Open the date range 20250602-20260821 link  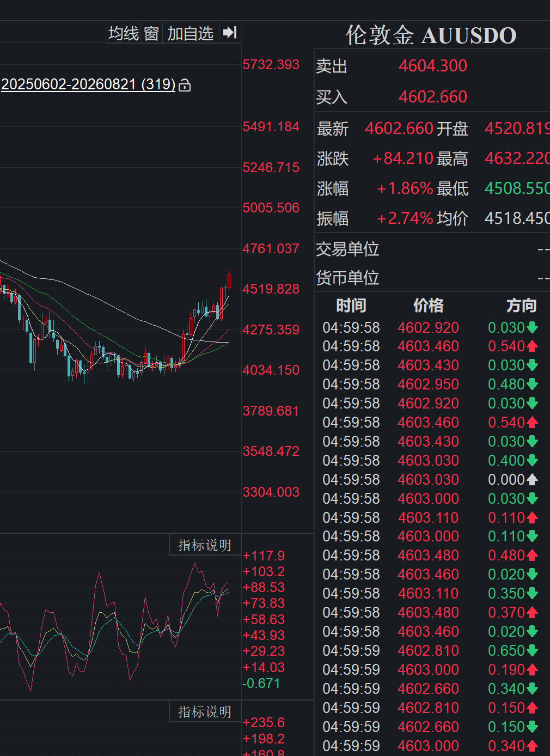point(88,84)
